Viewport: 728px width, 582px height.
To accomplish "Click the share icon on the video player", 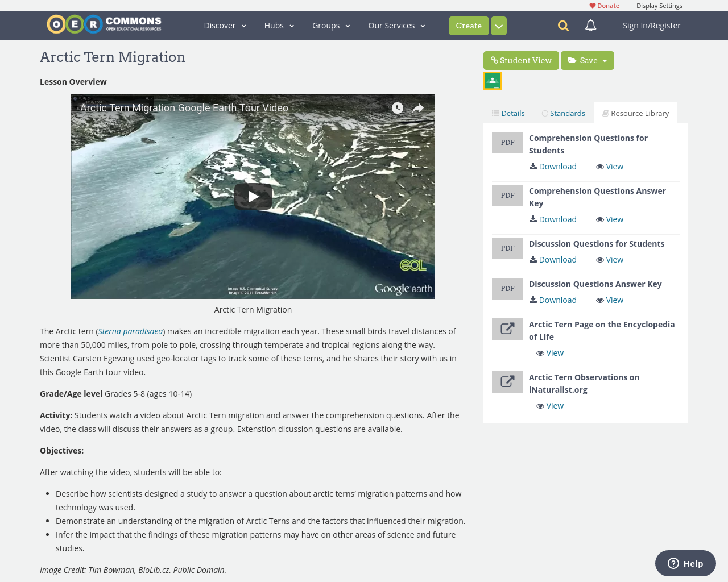I will click(x=418, y=107).
